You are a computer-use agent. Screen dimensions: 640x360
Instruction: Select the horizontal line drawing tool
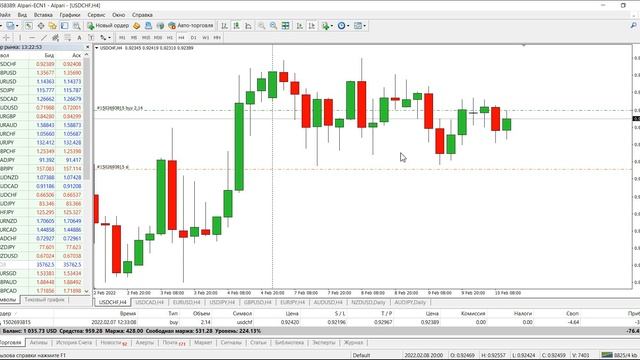tap(32, 38)
